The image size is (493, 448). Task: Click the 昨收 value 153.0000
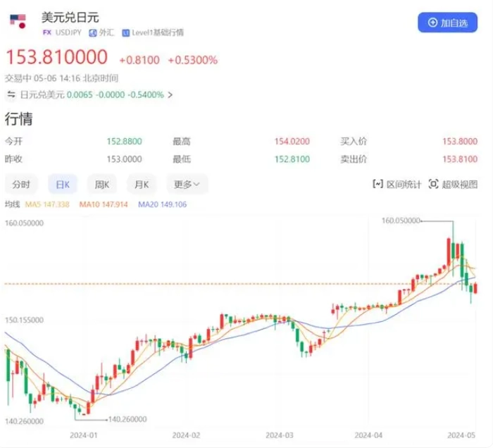pyautogui.click(x=124, y=159)
